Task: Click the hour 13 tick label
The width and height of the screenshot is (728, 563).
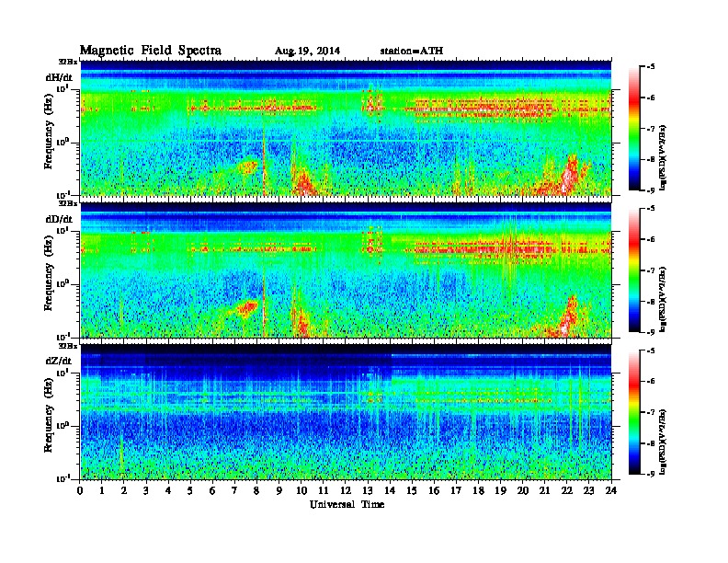Action: (x=368, y=490)
